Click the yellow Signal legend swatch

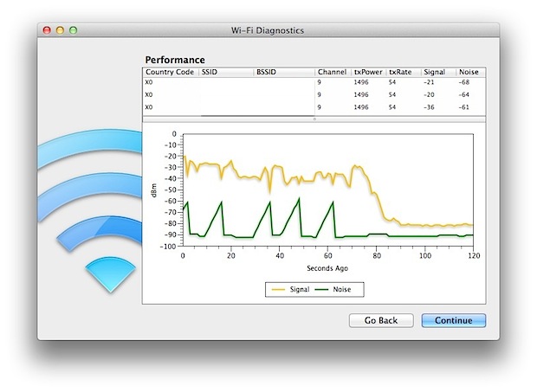pos(279,289)
